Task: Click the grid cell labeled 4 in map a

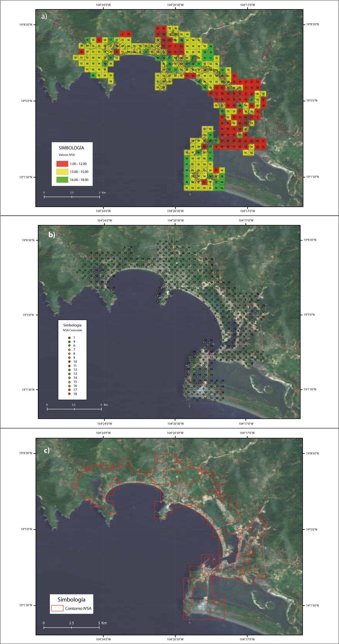Action: click(240, 94)
